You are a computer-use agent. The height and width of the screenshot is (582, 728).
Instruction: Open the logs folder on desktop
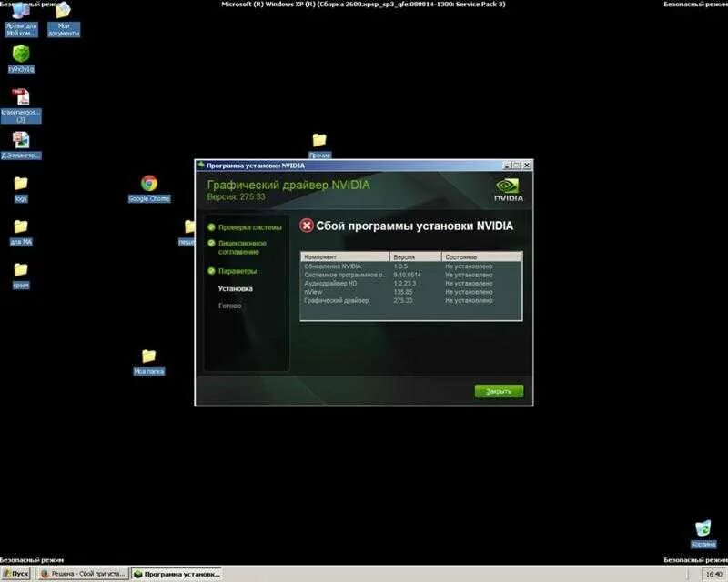click(21, 189)
